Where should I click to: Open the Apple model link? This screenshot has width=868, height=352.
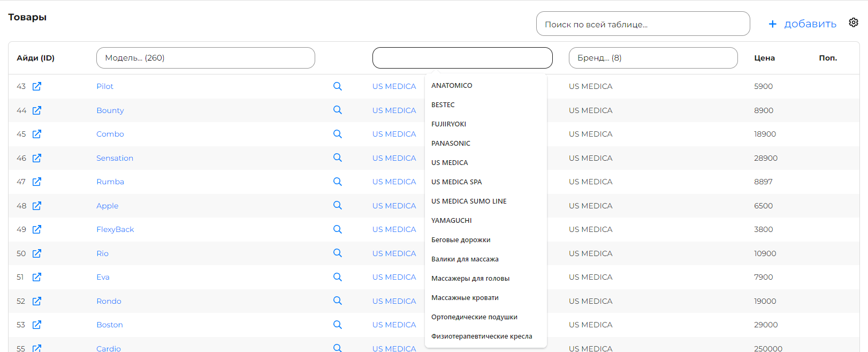[x=108, y=206]
